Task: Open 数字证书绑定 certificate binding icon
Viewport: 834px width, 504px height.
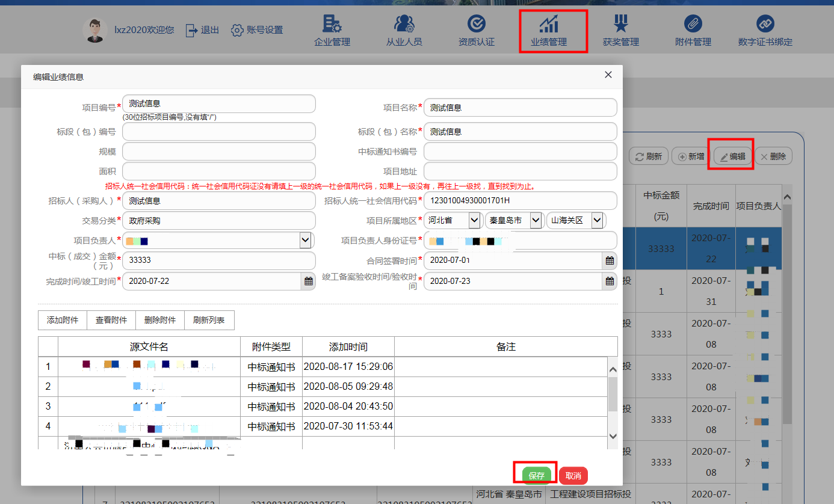Action: (x=765, y=31)
